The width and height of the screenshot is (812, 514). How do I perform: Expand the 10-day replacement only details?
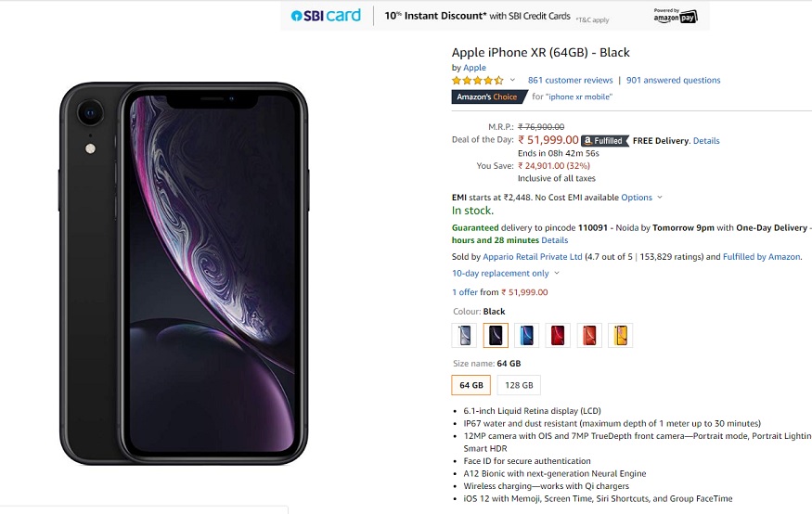click(x=506, y=274)
